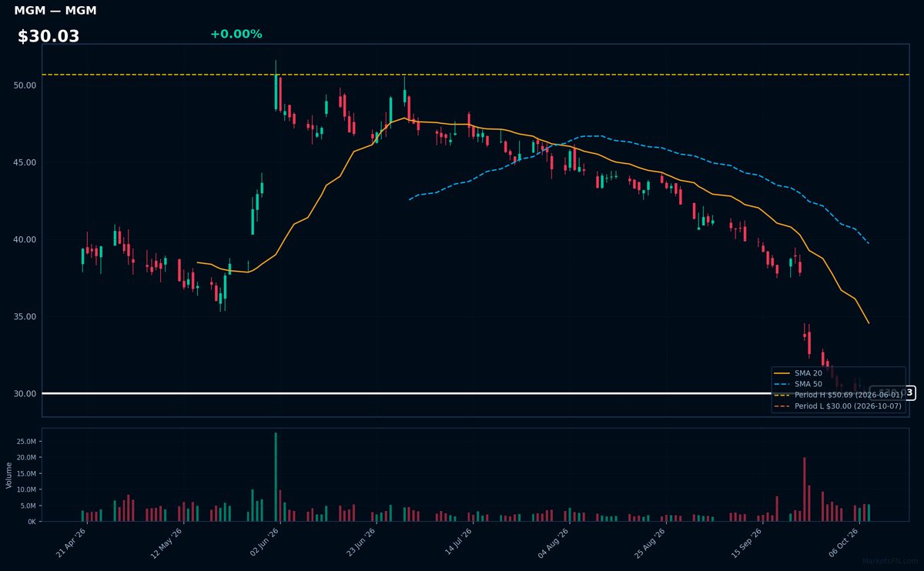This screenshot has width=924, height=571.
Task: Click the 45.00 price axis label
Action: (25, 162)
